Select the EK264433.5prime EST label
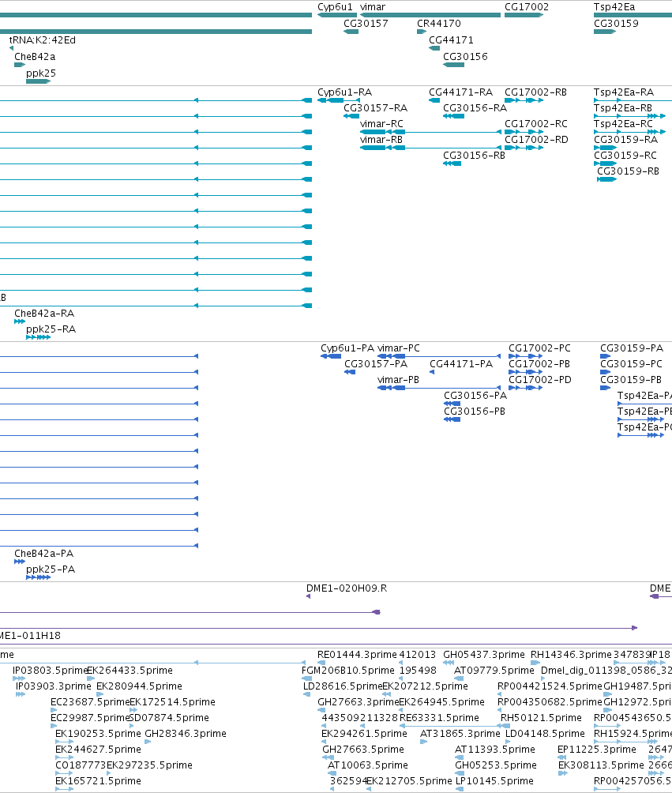The image size is (672, 793). pyautogui.click(x=130, y=671)
